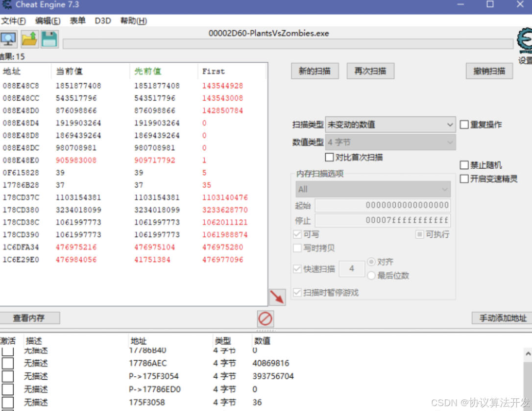Viewport: 532px width, 411px height.
Task: Click the 当前值 column header
Action: click(x=91, y=71)
